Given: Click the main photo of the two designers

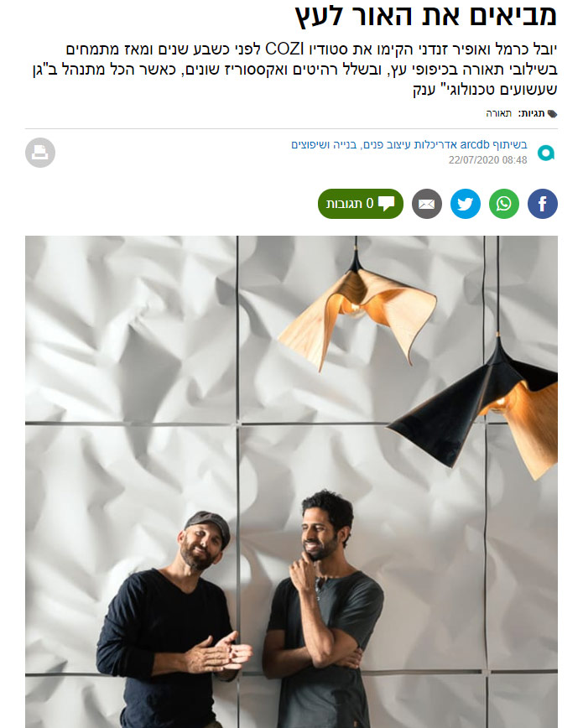Looking at the screenshot, I should click(x=291, y=481).
